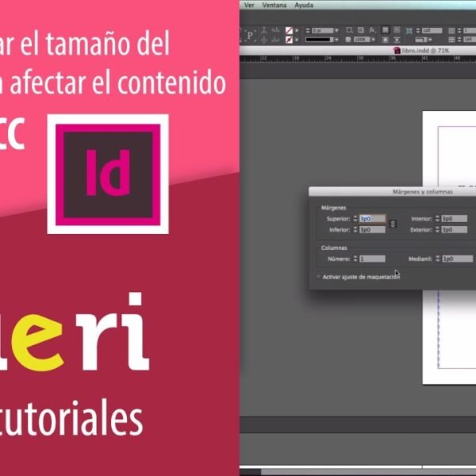This screenshot has width=476, height=476.
Task: Click the P select-content icon in control bar
Action: [x=250, y=35]
